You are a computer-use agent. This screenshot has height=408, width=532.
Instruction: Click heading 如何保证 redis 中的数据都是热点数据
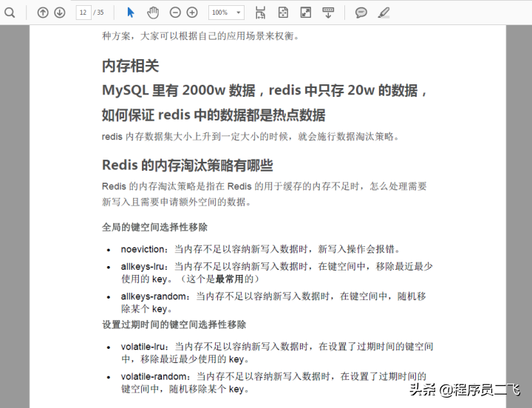pyautogui.click(x=214, y=115)
